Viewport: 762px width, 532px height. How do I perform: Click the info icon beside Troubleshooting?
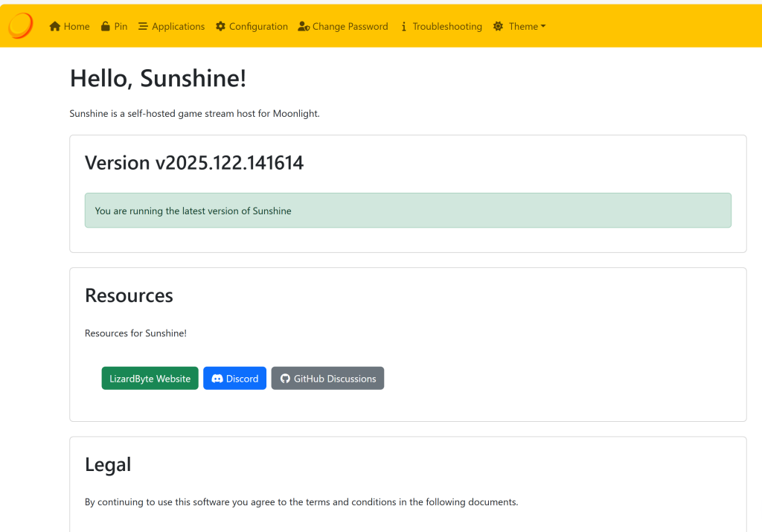pyautogui.click(x=404, y=27)
